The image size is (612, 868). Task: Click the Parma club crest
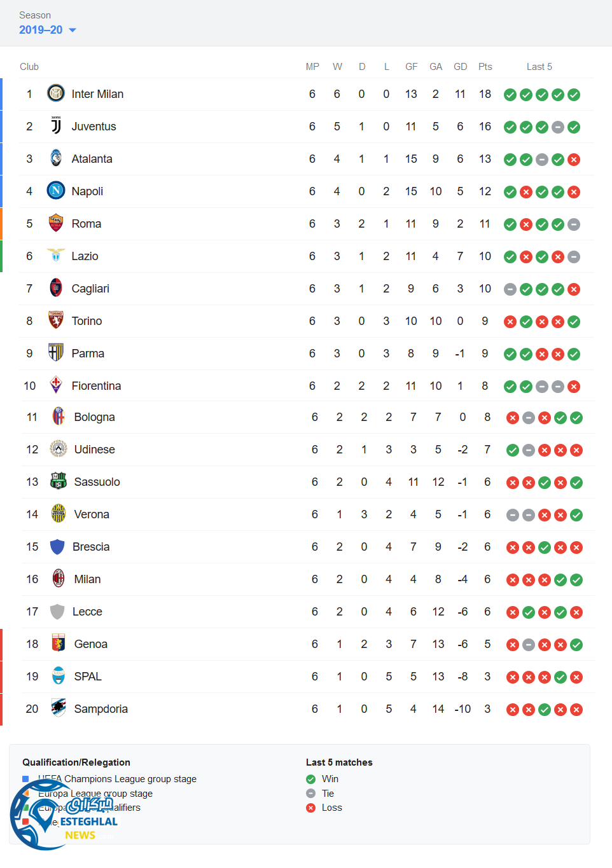[x=56, y=353]
